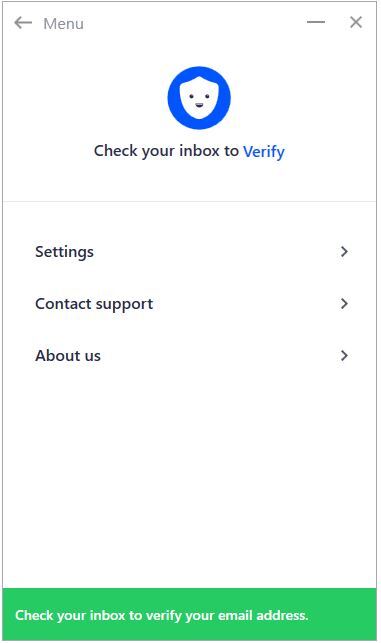Click the green verify email notification banner
Screen dimensions: 381x643
point(189,614)
